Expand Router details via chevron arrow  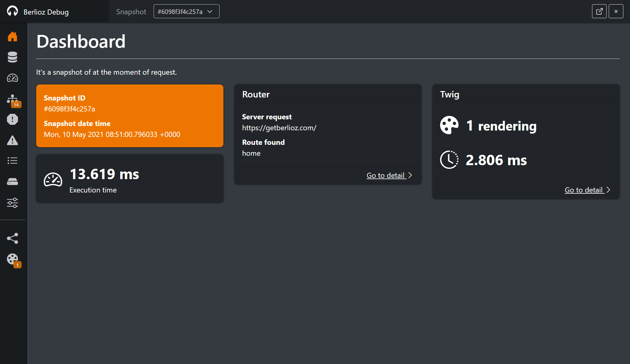tap(410, 175)
